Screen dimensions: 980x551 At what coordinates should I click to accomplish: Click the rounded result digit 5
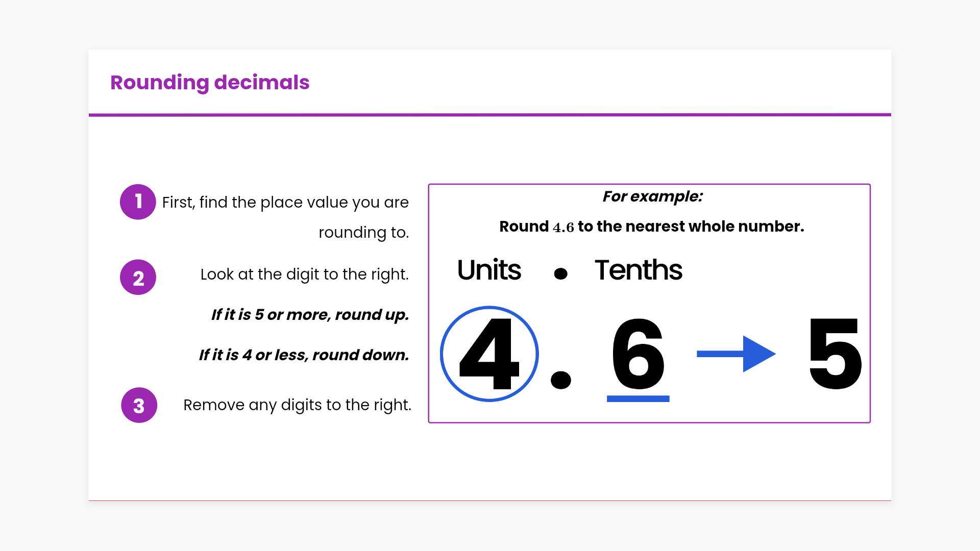coord(835,354)
